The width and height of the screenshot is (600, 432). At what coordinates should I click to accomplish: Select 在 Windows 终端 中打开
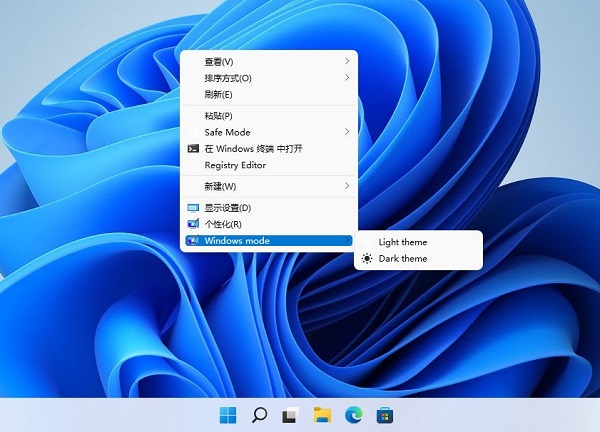(269, 148)
